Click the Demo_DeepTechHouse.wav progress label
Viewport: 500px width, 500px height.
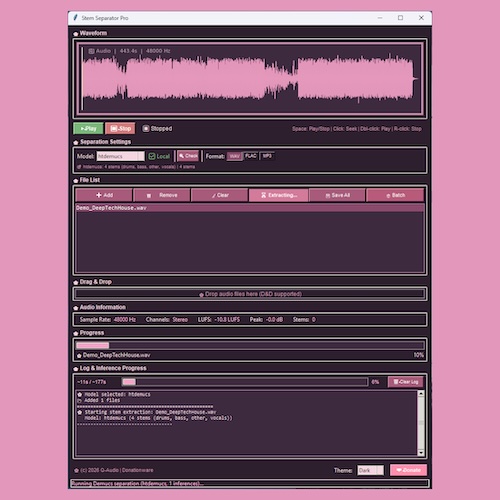(x=116, y=355)
